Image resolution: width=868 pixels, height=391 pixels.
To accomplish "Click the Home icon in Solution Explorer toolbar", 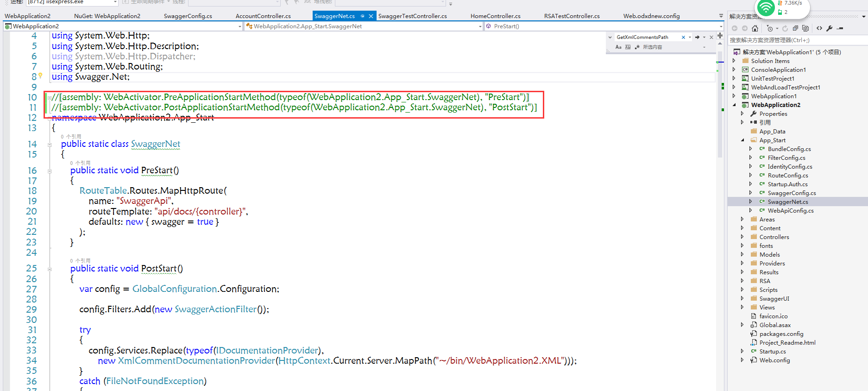I will click(x=755, y=28).
